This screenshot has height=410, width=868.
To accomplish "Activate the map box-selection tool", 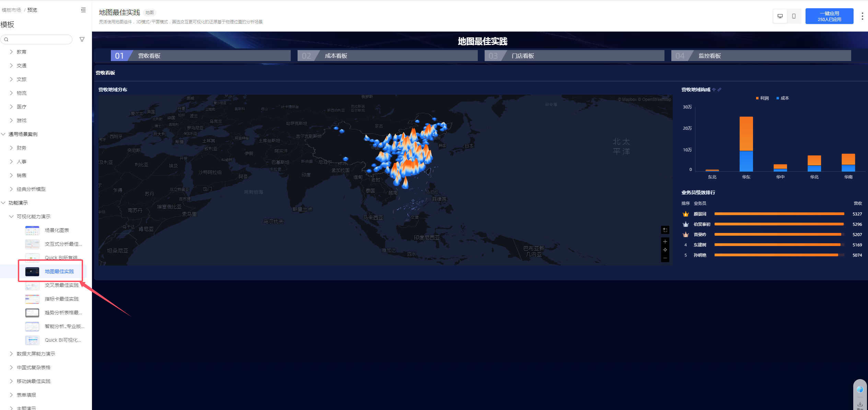I will click(x=665, y=230).
